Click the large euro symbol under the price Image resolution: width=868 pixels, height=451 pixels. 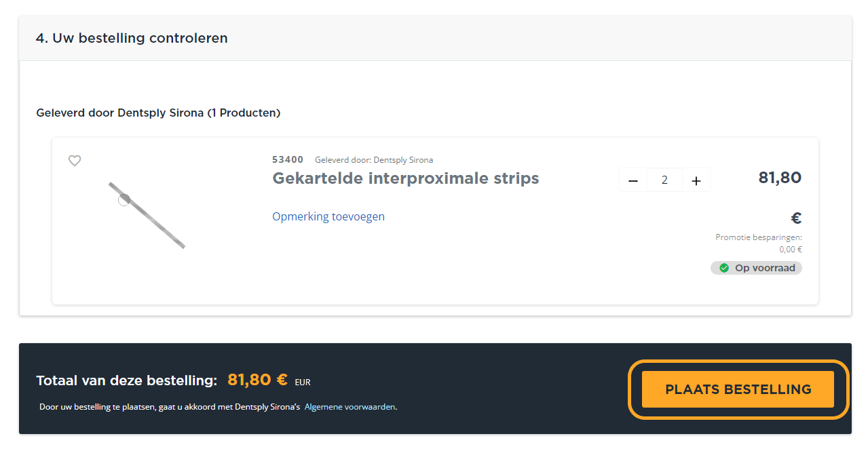tap(796, 218)
